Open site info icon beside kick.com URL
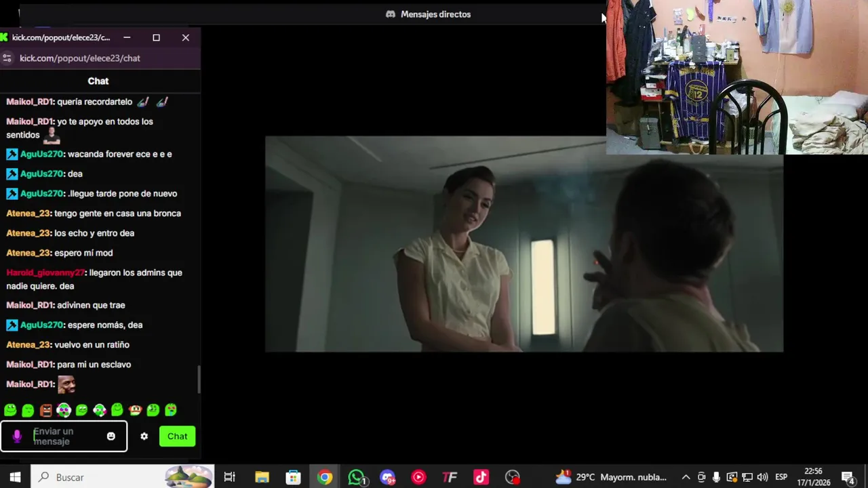 click(7, 58)
